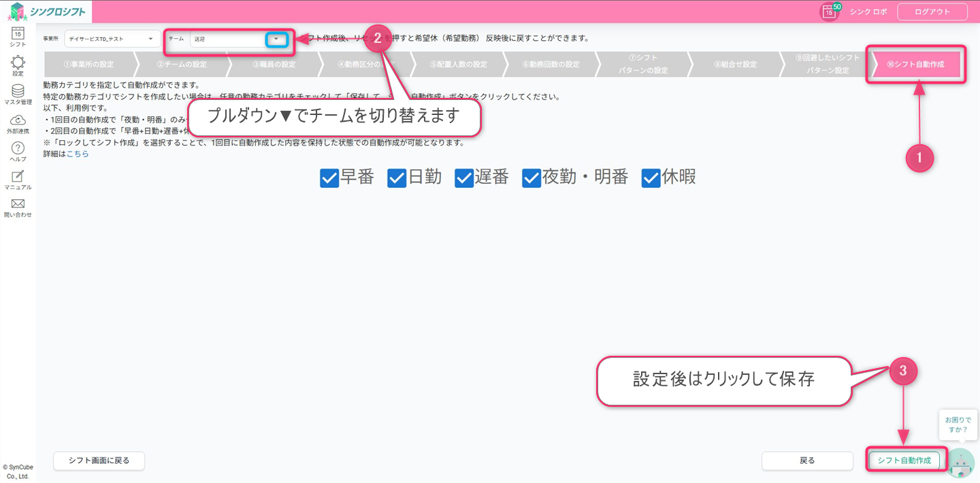This screenshot has height=483, width=980.
Task: Open the チーム pulldown arrow
Action: (x=276, y=39)
